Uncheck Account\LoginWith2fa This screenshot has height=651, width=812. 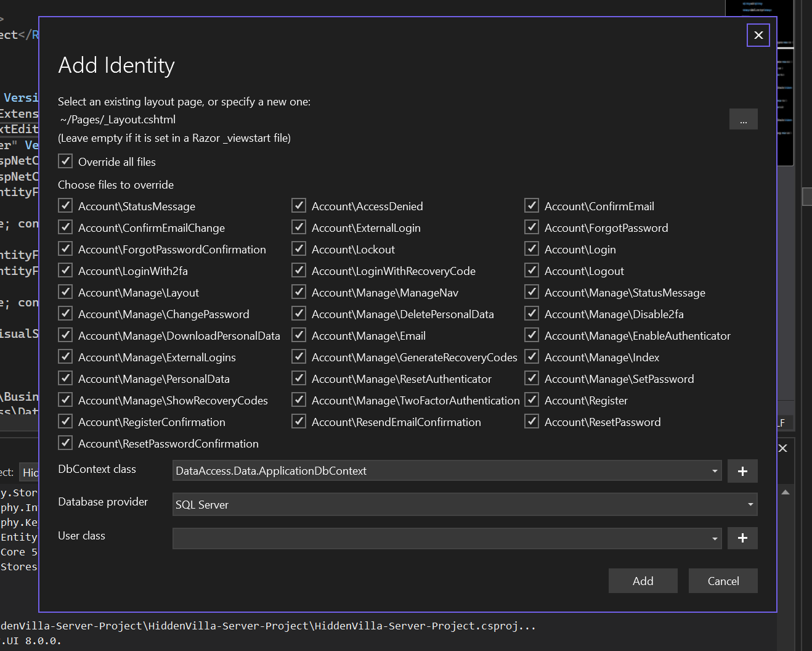[65, 271]
